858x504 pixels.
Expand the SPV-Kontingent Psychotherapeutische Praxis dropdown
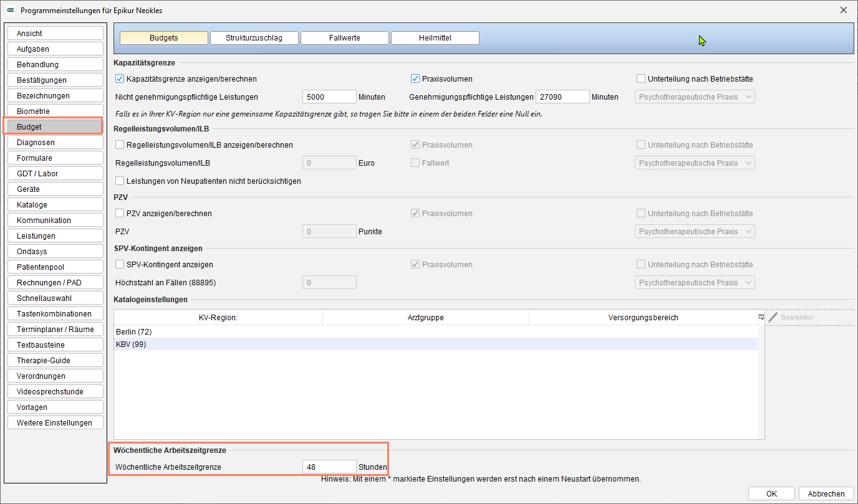(x=695, y=283)
